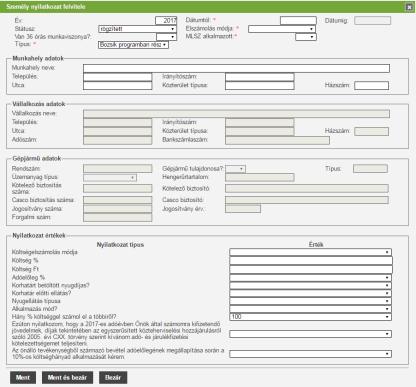Screen dimensions: 416x387
Task: Click the Munkahely Irányítószám field
Action: coord(260,77)
